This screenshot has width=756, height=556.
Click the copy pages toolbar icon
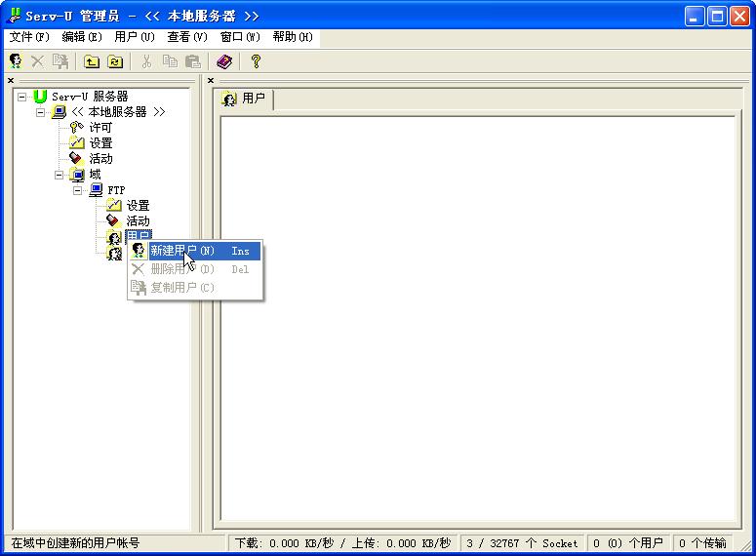[170, 61]
